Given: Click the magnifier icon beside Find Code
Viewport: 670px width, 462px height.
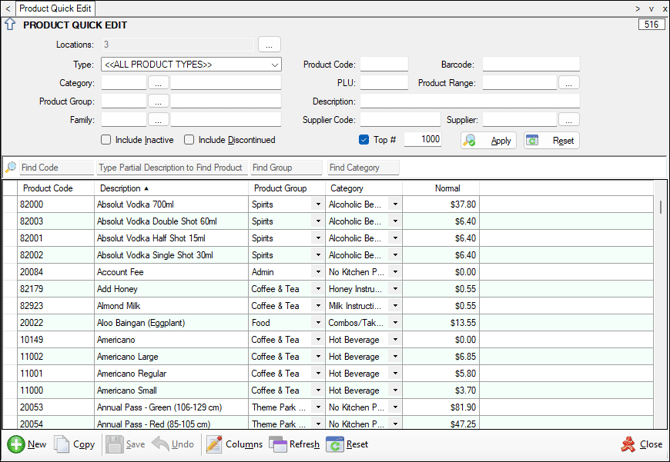Looking at the screenshot, I should click(10, 167).
